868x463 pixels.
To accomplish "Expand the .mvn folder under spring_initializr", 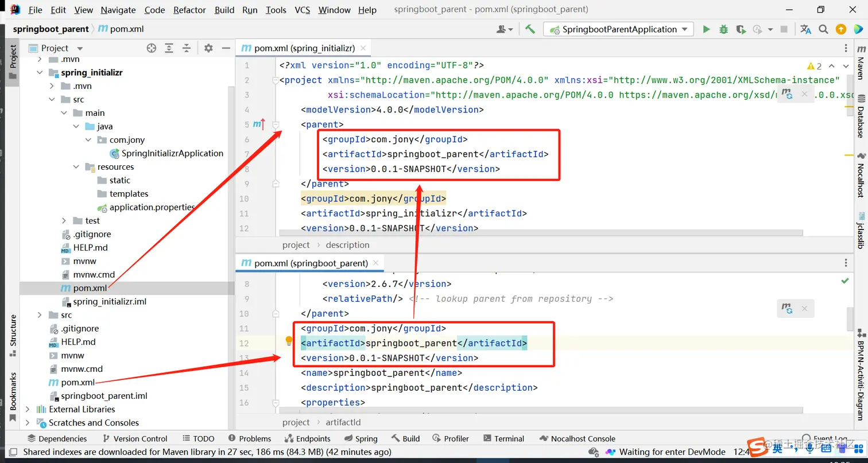I will (x=52, y=86).
